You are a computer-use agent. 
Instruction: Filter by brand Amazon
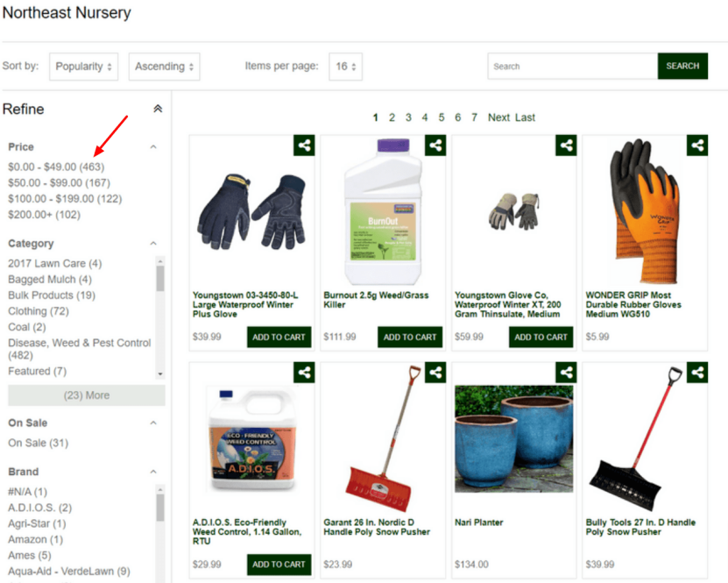pos(35,539)
